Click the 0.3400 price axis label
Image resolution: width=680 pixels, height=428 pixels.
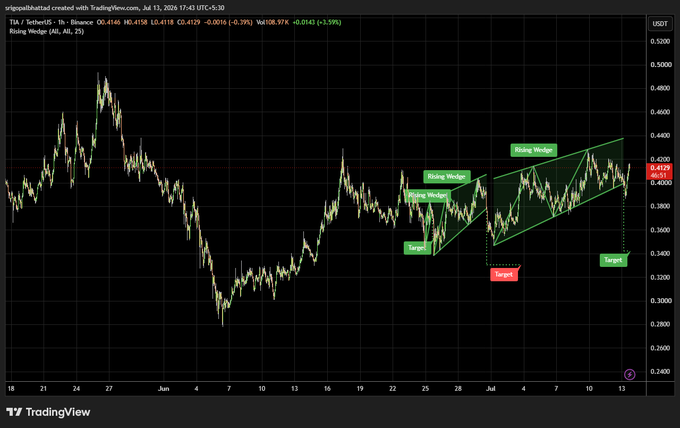[x=660, y=253]
